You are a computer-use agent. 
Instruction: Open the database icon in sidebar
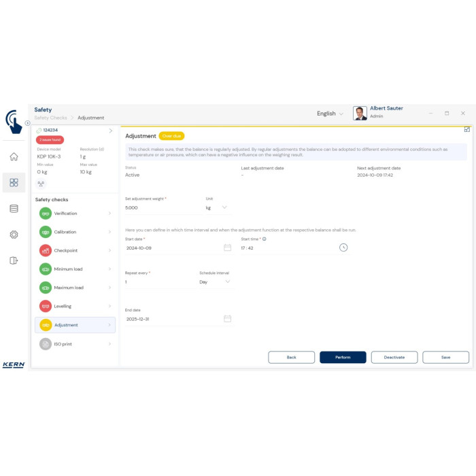click(x=14, y=209)
